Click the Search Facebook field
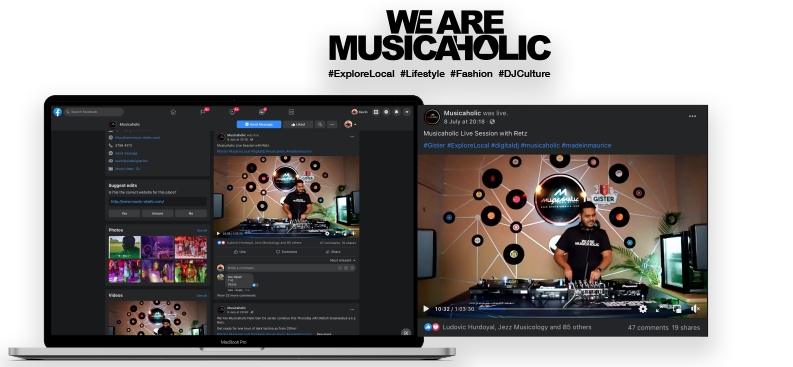Viewport: 793px width, 367px height. (x=94, y=112)
